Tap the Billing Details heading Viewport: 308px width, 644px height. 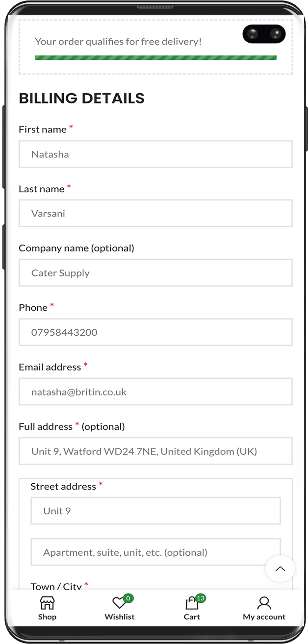tap(81, 98)
